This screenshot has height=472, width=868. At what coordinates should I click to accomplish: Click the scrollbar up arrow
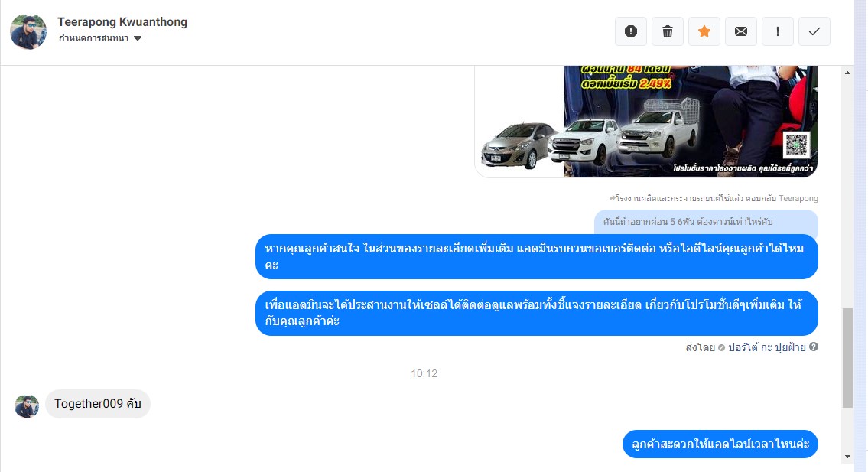pos(847,73)
